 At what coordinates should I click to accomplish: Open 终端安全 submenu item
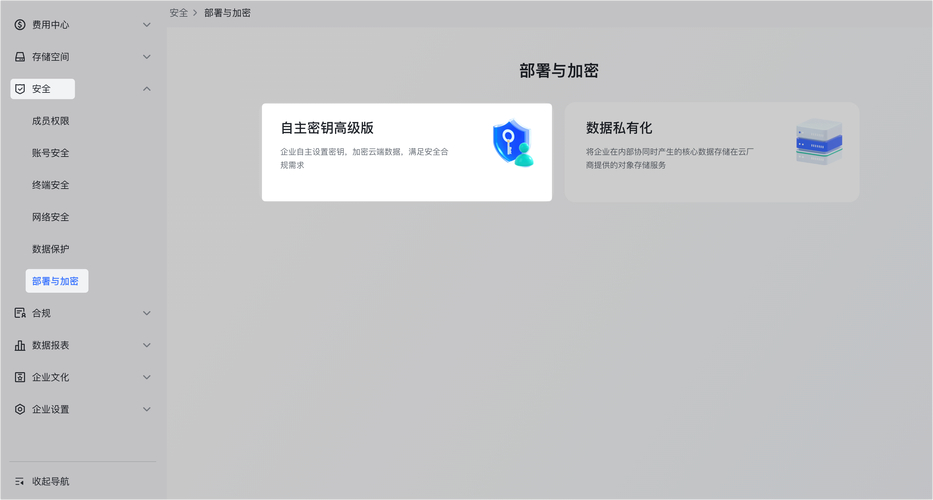[x=51, y=185]
